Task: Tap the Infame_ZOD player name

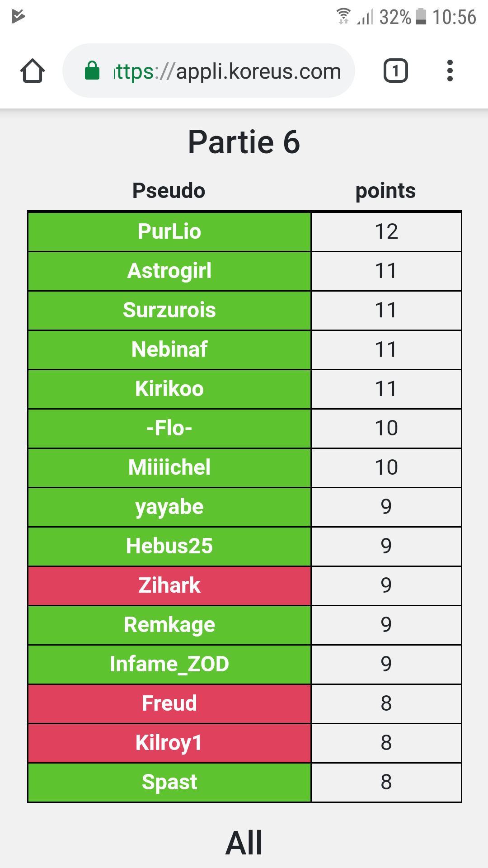Action: tap(169, 664)
